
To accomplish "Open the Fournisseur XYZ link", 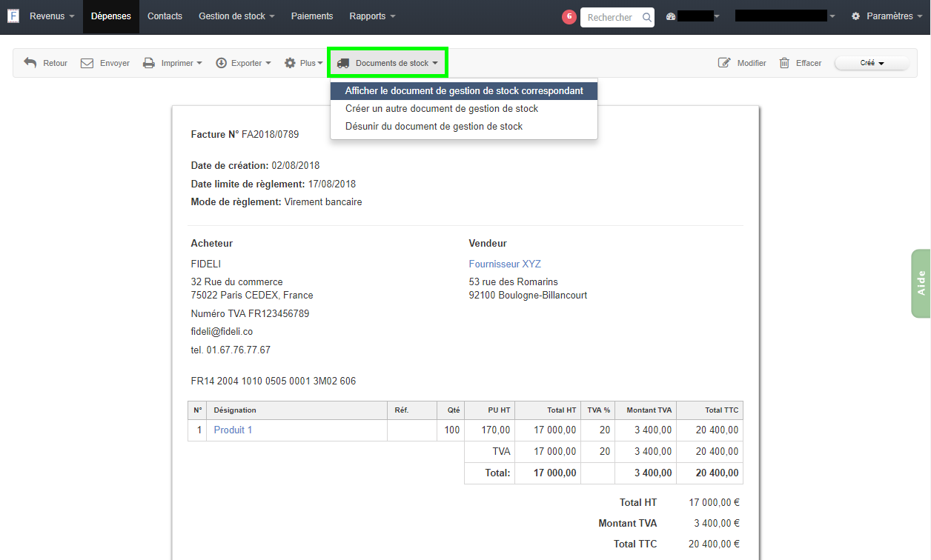I will pyautogui.click(x=504, y=264).
